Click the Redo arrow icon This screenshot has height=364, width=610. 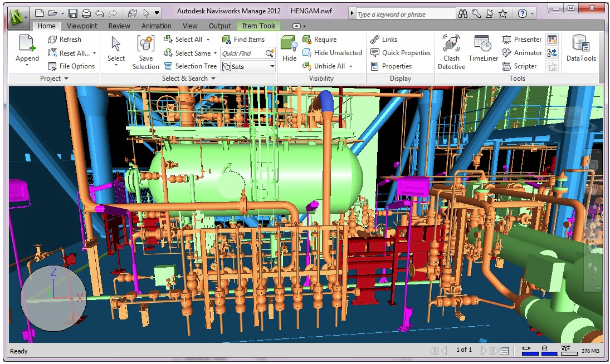113,13
